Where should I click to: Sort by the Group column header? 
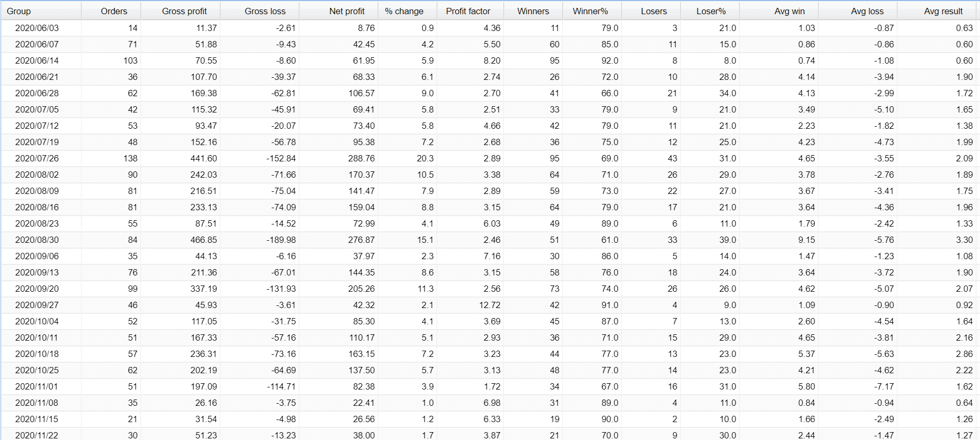pos(41,11)
